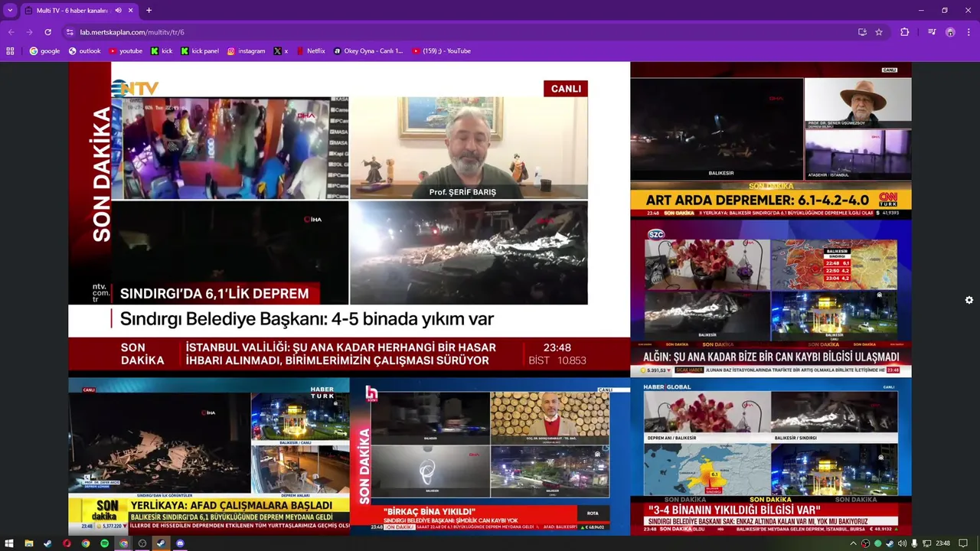Click the Habertürk stream video
Image resolution: width=980 pixels, height=551 pixels.
coord(209,456)
